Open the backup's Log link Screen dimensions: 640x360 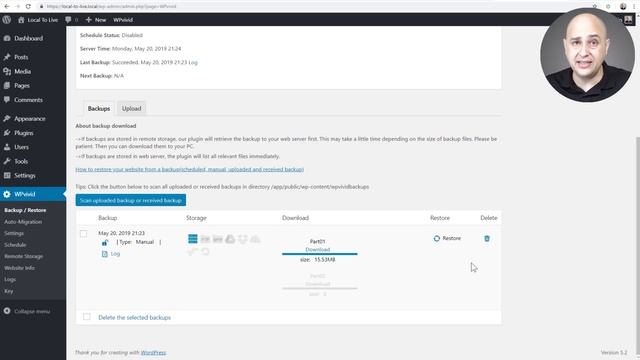(115, 254)
